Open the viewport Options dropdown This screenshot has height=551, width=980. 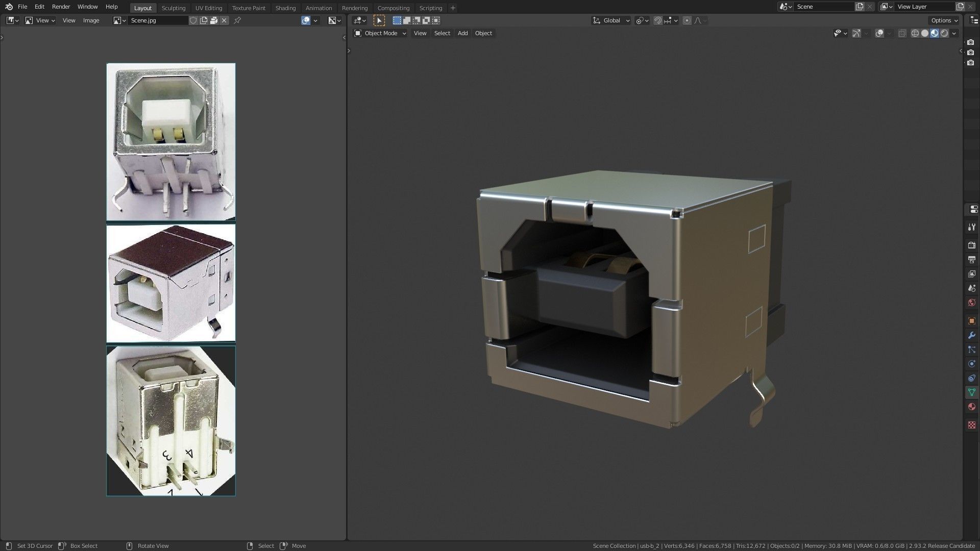click(944, 20)
